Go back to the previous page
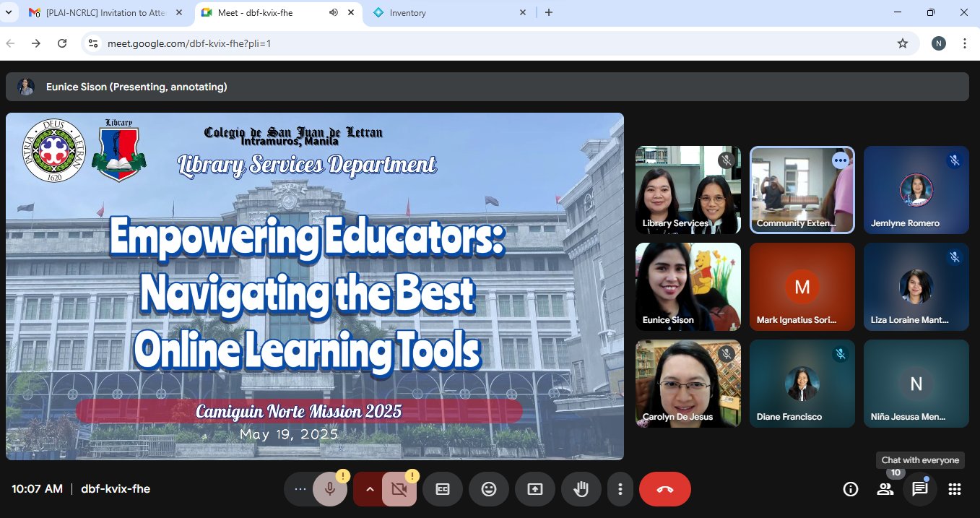 click(10, 43)
